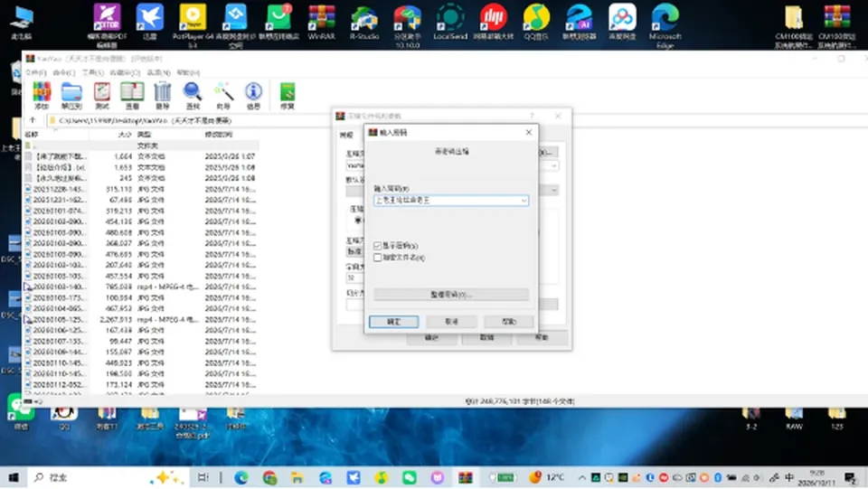Close the Enter password dialog with X

[x=529, y=132]
